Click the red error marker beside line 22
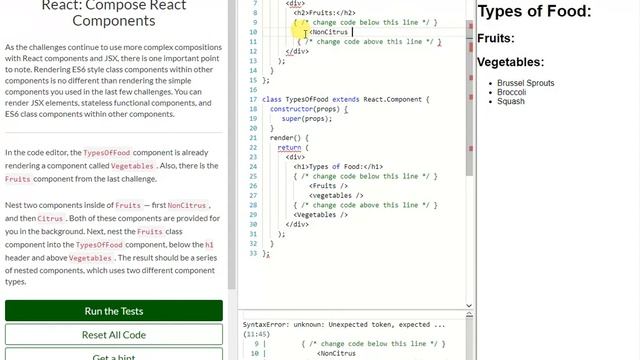Screen dimensions: 640x360 (x=470, y=149)
